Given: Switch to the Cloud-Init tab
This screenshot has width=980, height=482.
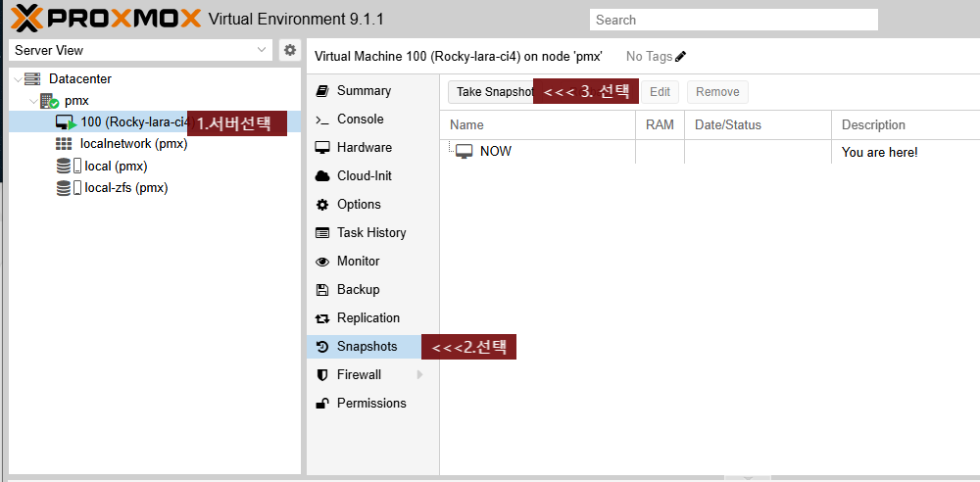Looking at the screenshot, I should click(373, 176).
